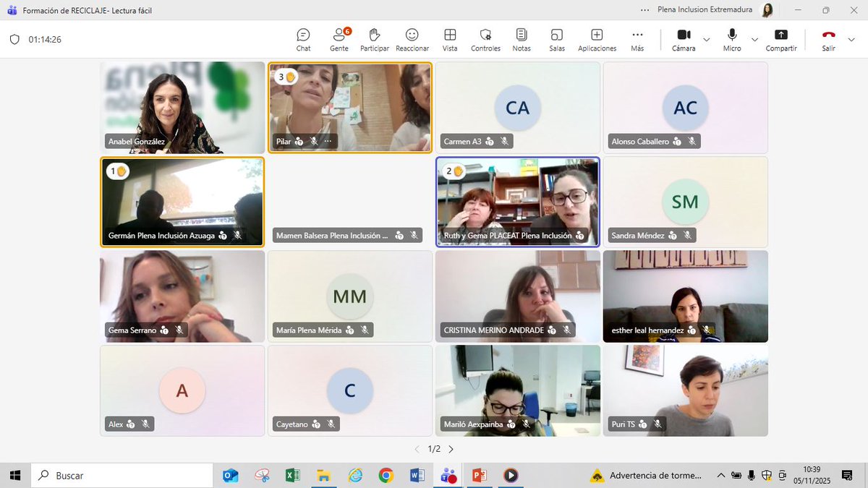This screenshot has height=488, width=868.
Task: Select CRISTINA MERINO ANDRADE video tile
Action: [x=518, y=296]
